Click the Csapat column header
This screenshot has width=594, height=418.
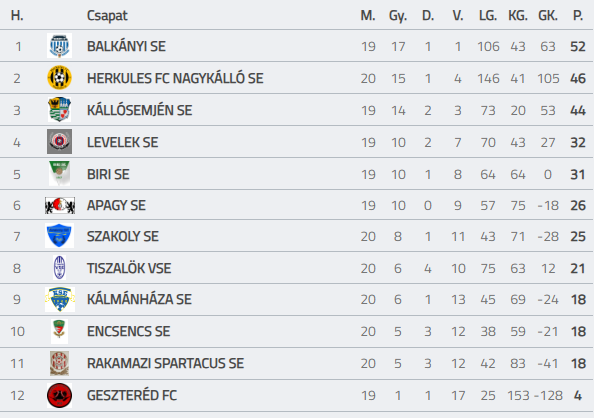[107, 16]
